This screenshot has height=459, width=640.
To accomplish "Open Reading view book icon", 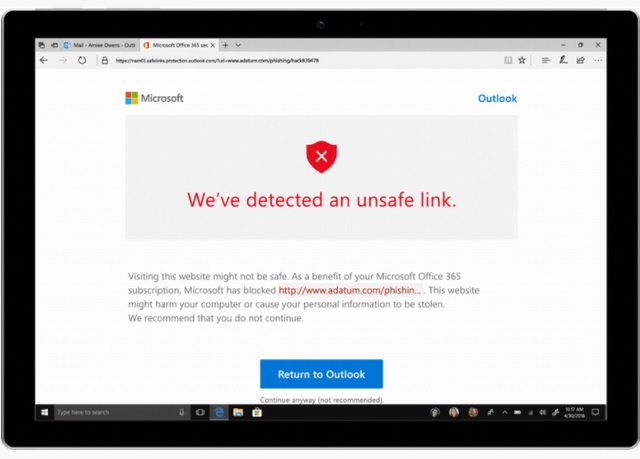I will (508, 60).
